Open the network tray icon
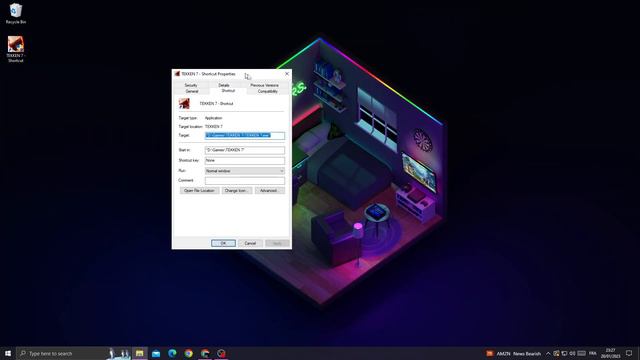 (x=564, y=353)
